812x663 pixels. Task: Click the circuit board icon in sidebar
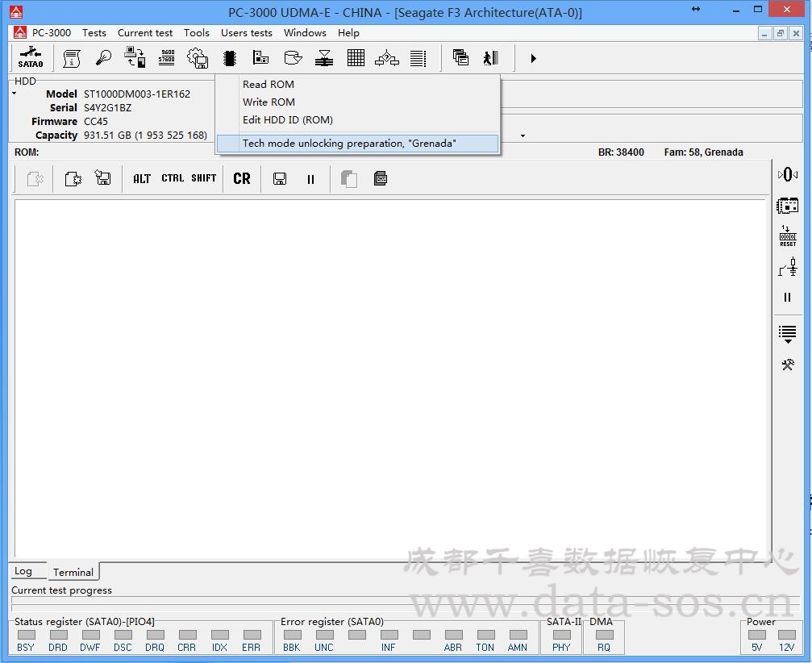788,206
